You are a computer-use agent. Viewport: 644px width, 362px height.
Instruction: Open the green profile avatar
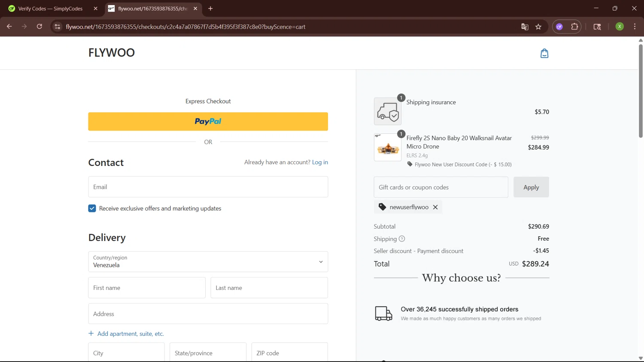click(620, 27)
